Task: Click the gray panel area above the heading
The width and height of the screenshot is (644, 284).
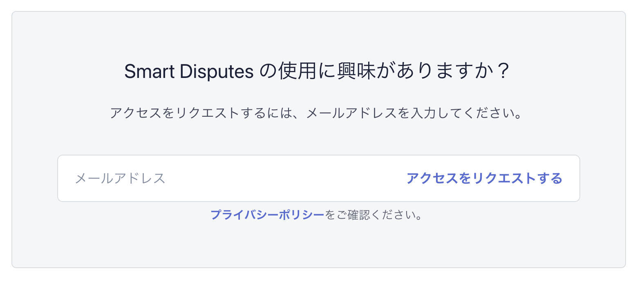Action: (319, 35)
